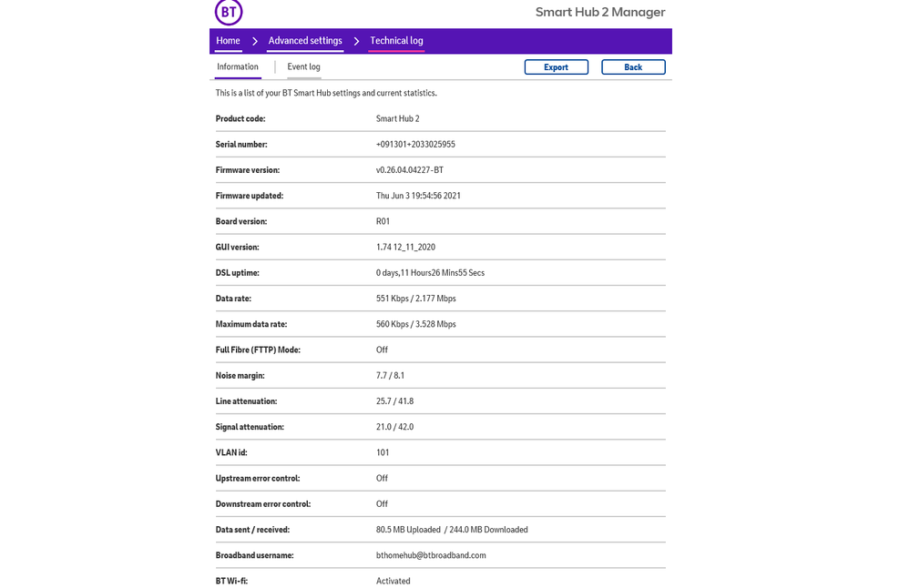Viewport: 910px width, 588px height.
Task: Open the Advanced settings breadcrumb
Action: [x=305, y=41]
